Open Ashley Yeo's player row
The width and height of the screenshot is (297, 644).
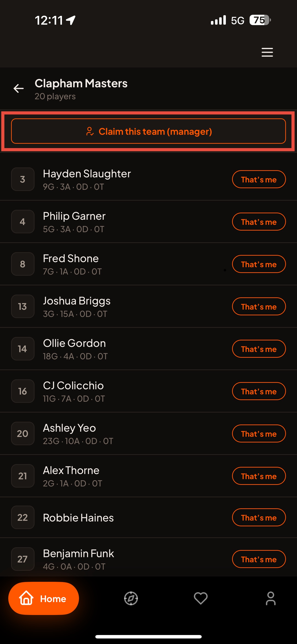(x=148, y=433)
